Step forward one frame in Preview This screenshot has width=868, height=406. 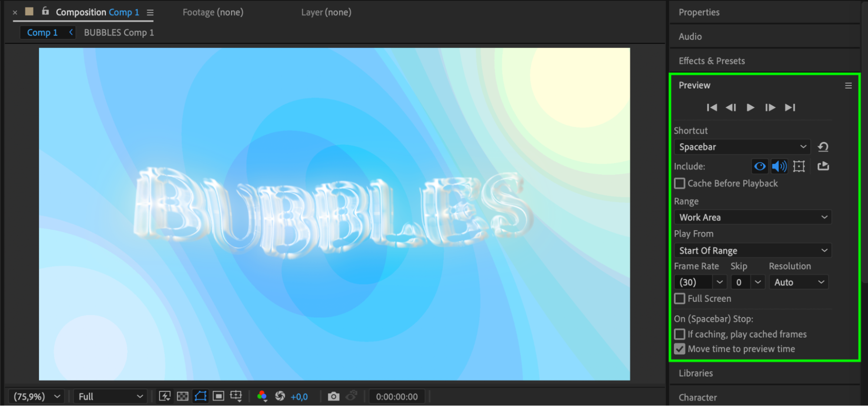tap(770, 108)
